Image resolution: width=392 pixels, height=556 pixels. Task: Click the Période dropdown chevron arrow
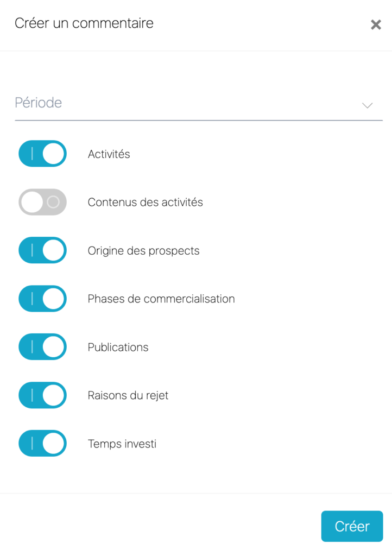368,105
